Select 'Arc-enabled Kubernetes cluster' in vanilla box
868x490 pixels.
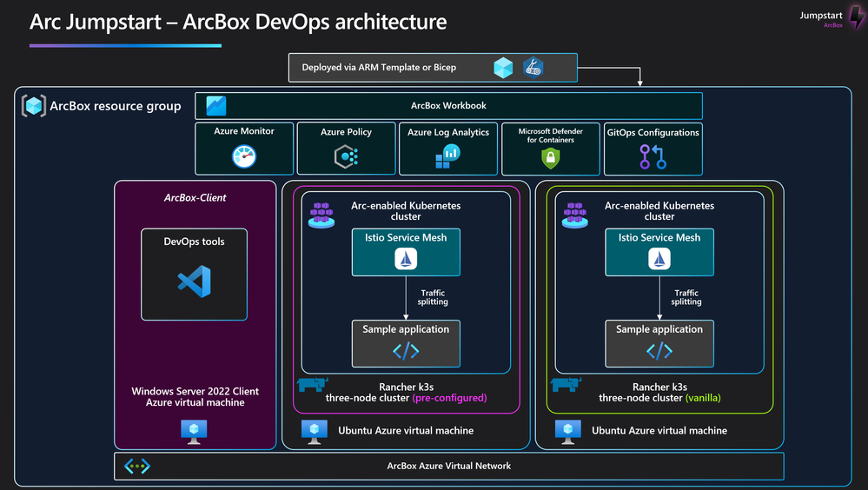[x=659, y=211]
